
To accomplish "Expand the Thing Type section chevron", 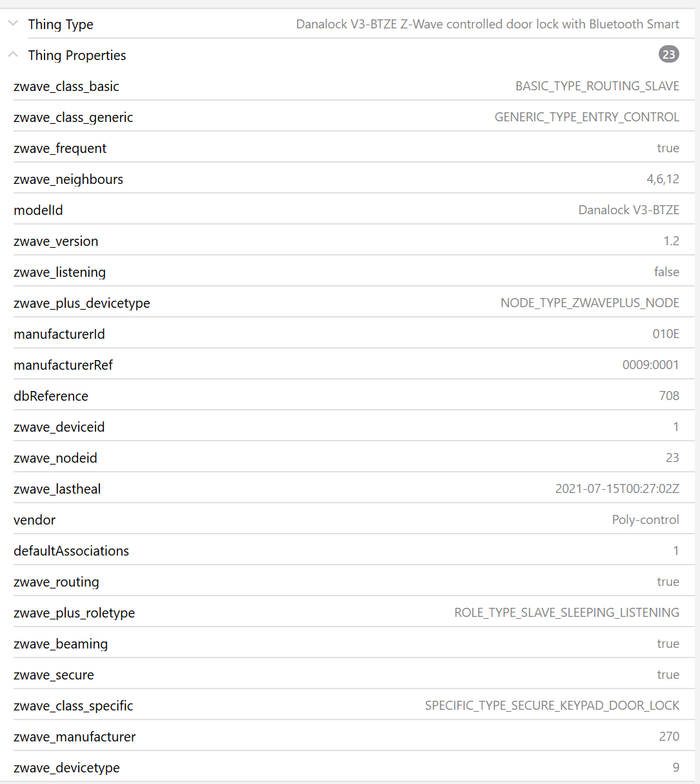I will 13,24.
